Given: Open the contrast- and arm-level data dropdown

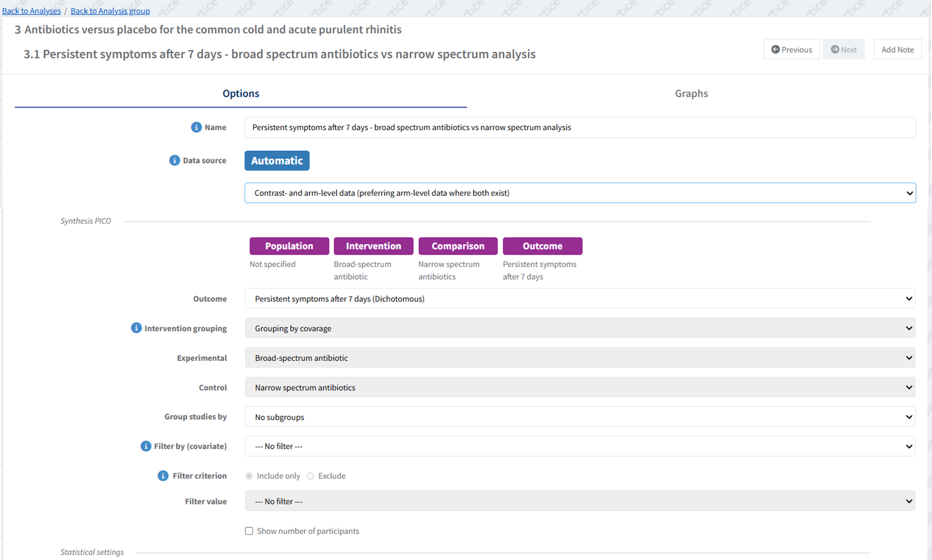Looking at the screenshot, I should click(x=580, y=193).
